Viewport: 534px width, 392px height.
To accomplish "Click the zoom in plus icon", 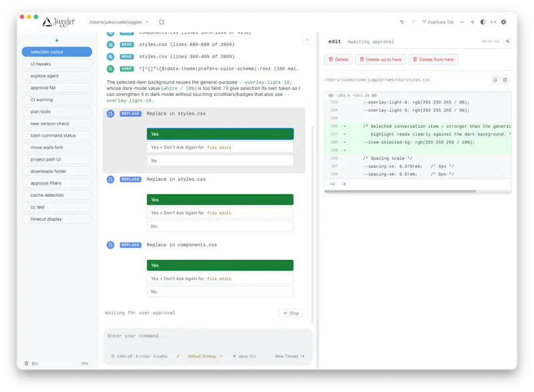I will (x=473, y=22).
